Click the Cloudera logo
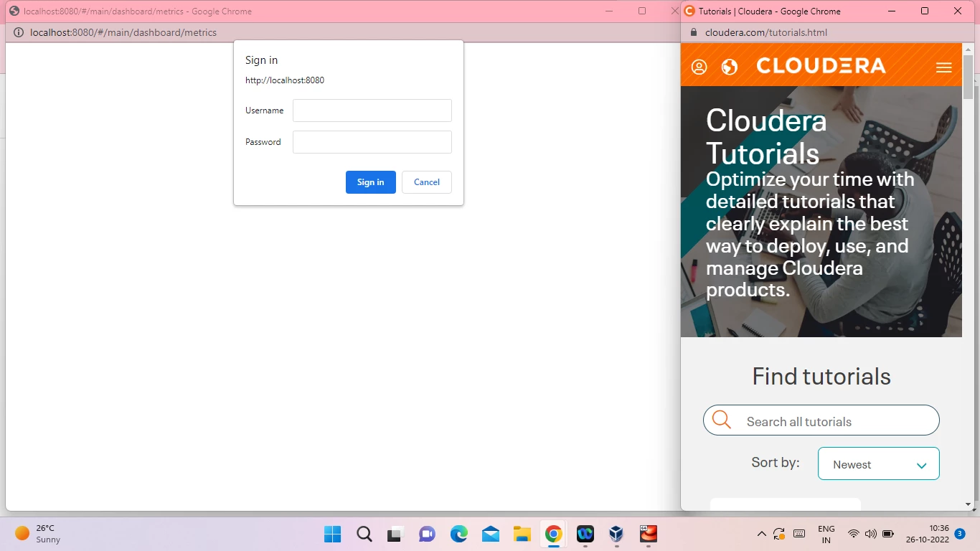 click(821, 66)
